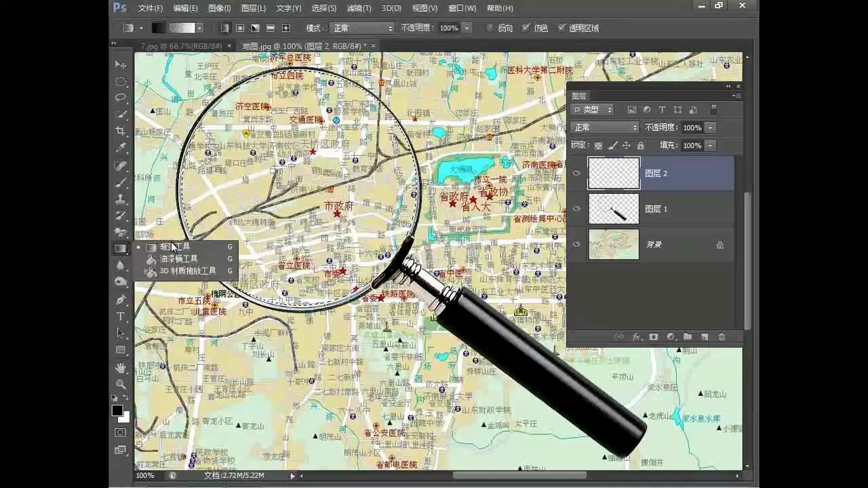Image resolution: width=868 pixels, height=488 pixels.
Task: Select the Rectangle shape tool
Action: click(121, 350)
